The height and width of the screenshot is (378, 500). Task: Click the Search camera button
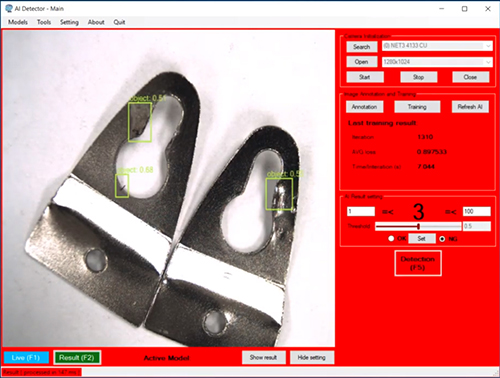tap(362, 47)
